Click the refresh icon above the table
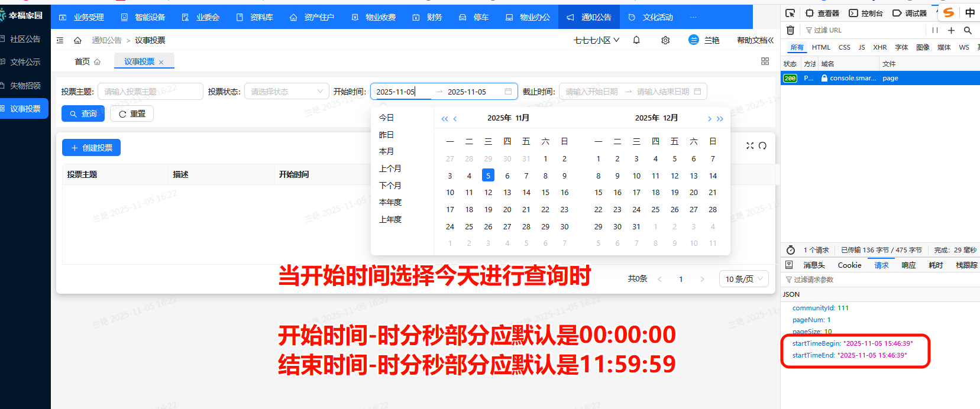Screen dimensions: 980x409 click(x=763, y=145)
